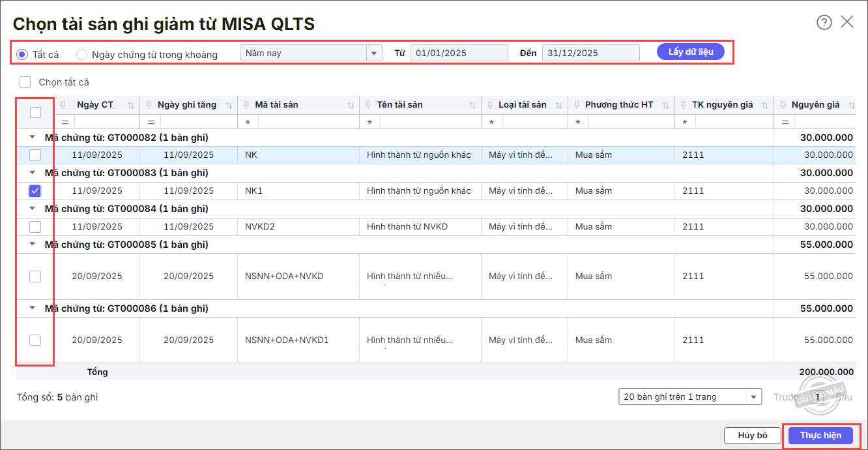Click pin icon on Ngày CT column

point(63,105)
